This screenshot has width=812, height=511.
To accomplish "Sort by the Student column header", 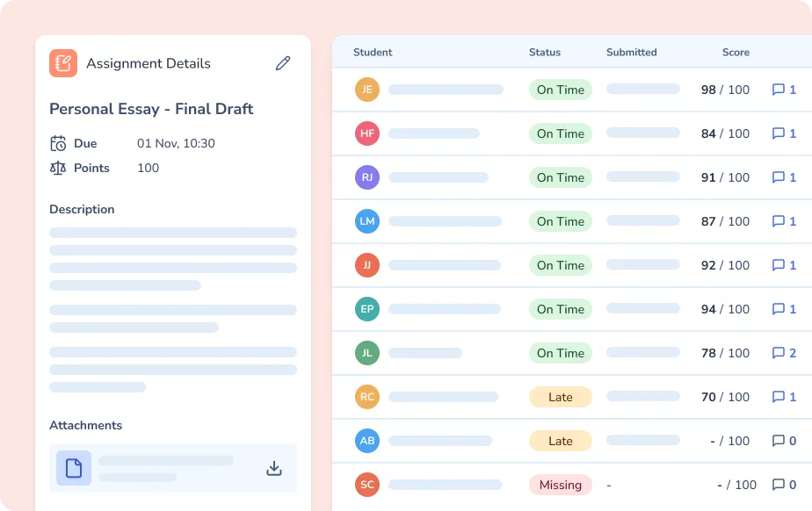I will pos(373,52).
